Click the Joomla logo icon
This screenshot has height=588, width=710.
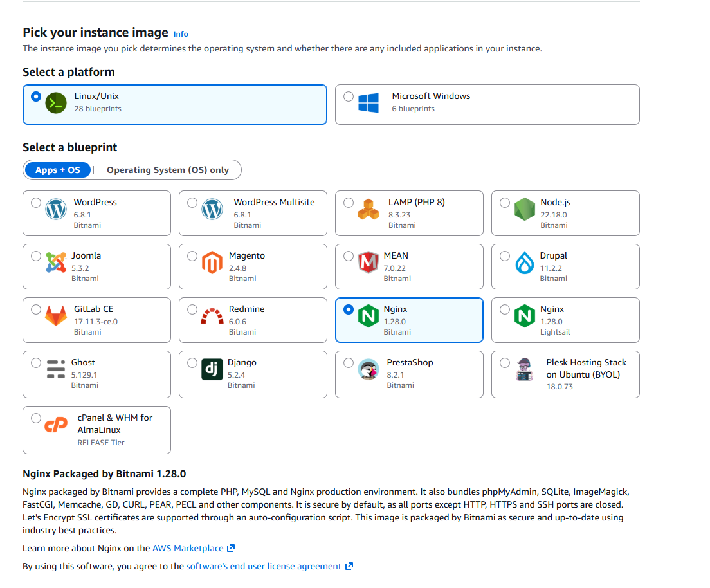[56, 262]
